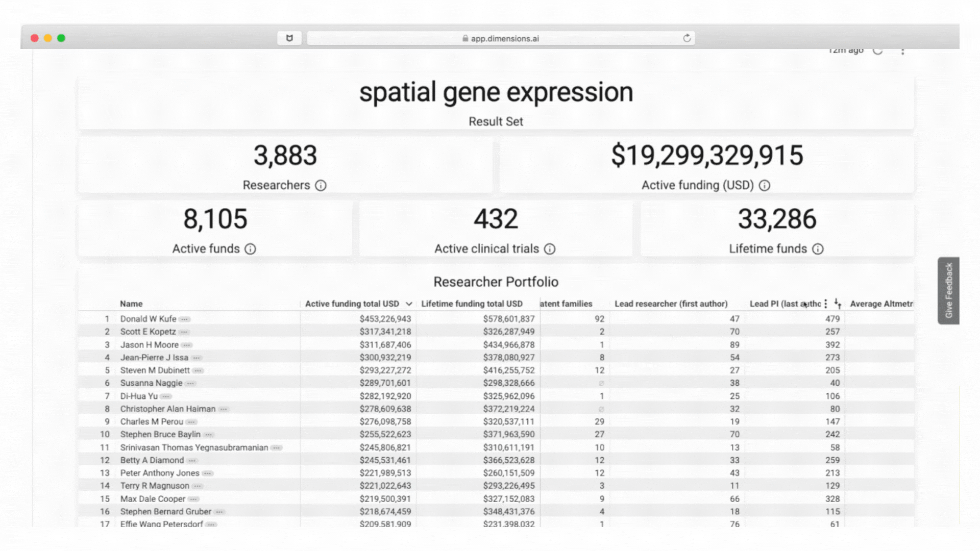Open the browser shield extension icon
This screenshot has height=551, width=980.
[x=289, y=38]
